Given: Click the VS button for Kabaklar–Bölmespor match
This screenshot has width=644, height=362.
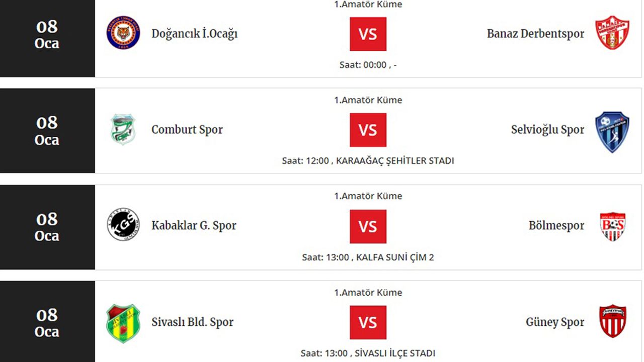Looking at the screenshot, I should pyautogui.click(x=368, y=227).
